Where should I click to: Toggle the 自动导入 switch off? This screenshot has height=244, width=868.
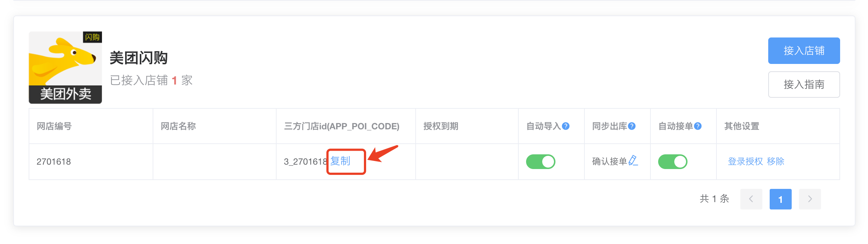[x=541, y=162]
